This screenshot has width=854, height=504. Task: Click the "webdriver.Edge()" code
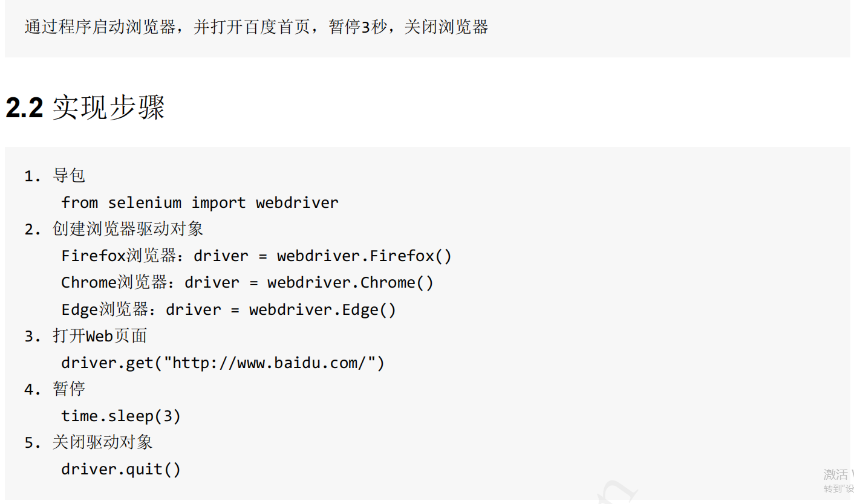[x=322, y=309]
